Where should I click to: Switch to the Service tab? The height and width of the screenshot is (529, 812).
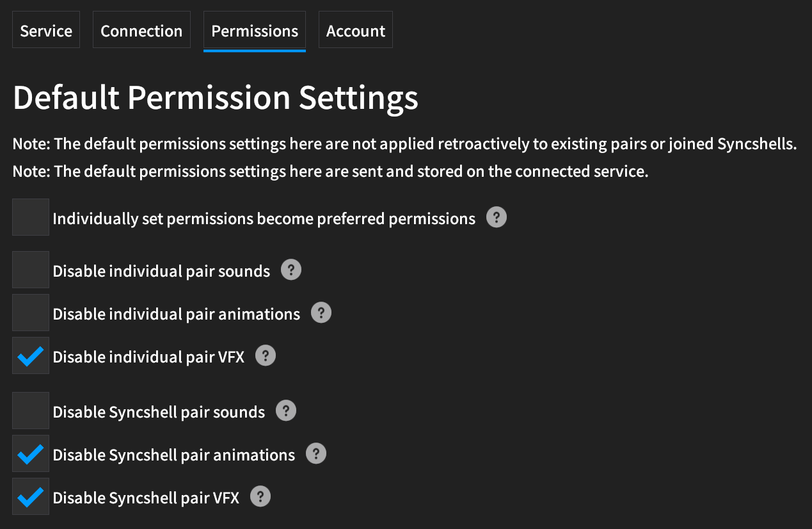[x=46, y=29]
